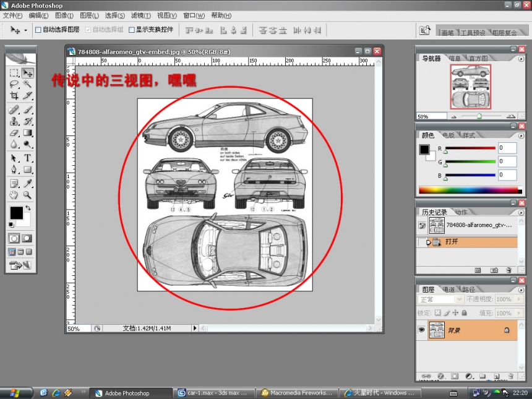
Task: Select the Slice tool
Action: point(27,96)
